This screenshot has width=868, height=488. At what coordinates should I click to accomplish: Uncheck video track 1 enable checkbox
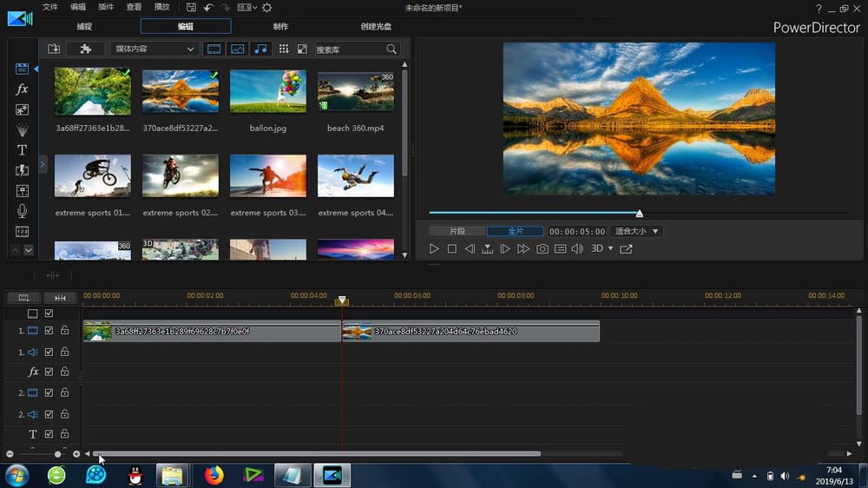pyautogui.click(x=49, y=331)
